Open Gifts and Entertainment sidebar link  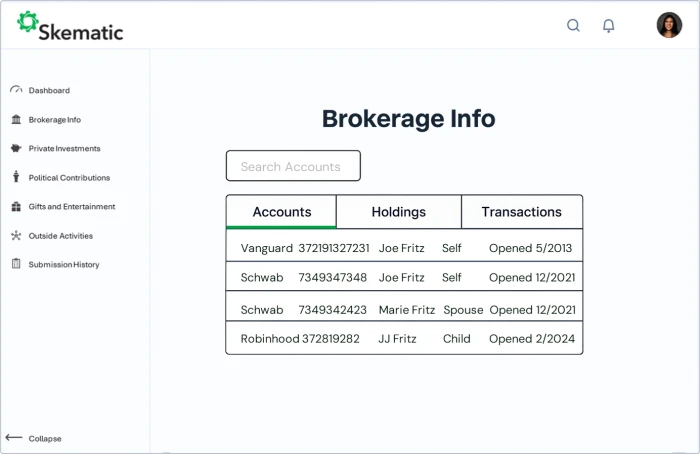tap(72, 207)
